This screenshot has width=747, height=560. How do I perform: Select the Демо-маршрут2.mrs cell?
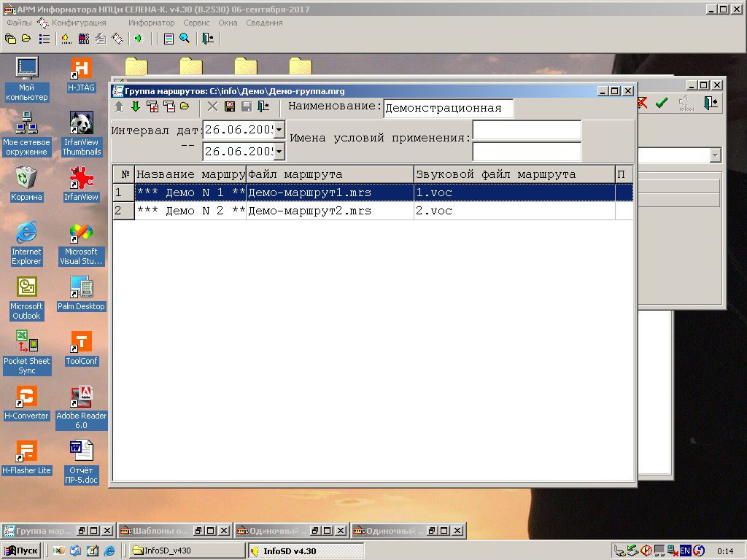coord(330,211)
